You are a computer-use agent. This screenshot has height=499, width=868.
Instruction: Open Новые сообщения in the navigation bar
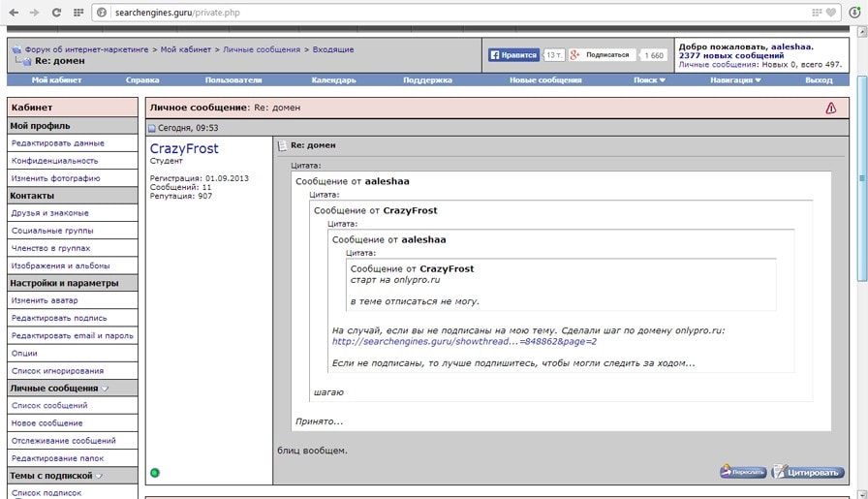(545, 80)
